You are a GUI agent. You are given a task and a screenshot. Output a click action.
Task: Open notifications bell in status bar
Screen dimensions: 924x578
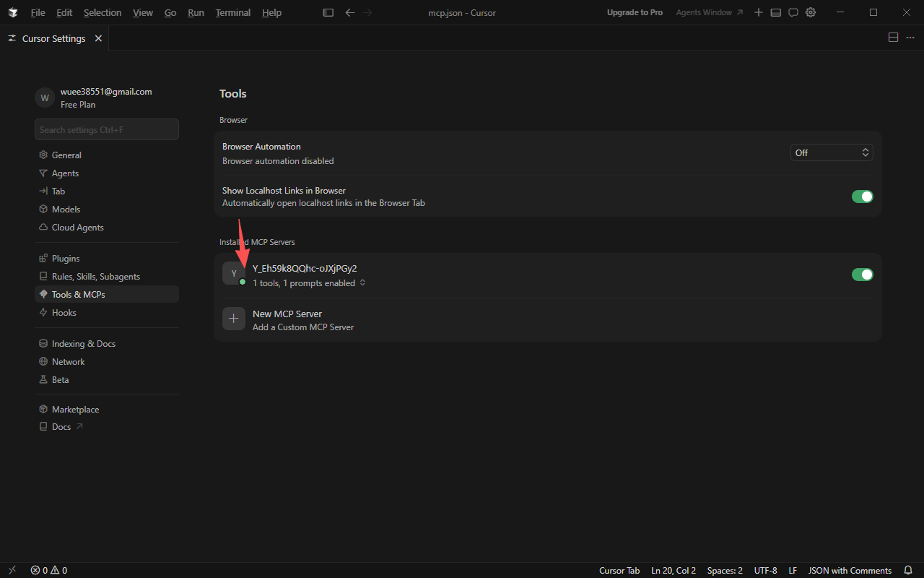(x=908, y=570)
